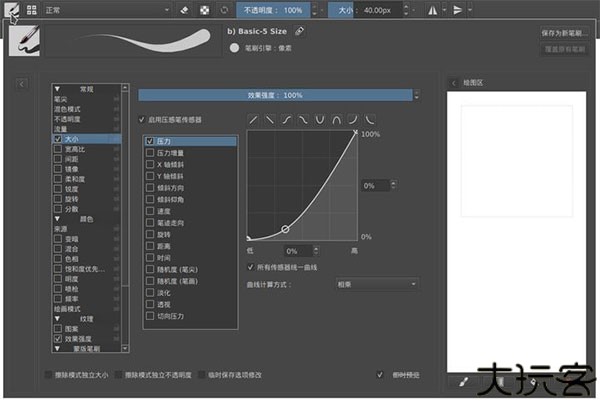The image size is (600, 404).
Task: Select the first linear curve preset icon
Action: [254, 119]
